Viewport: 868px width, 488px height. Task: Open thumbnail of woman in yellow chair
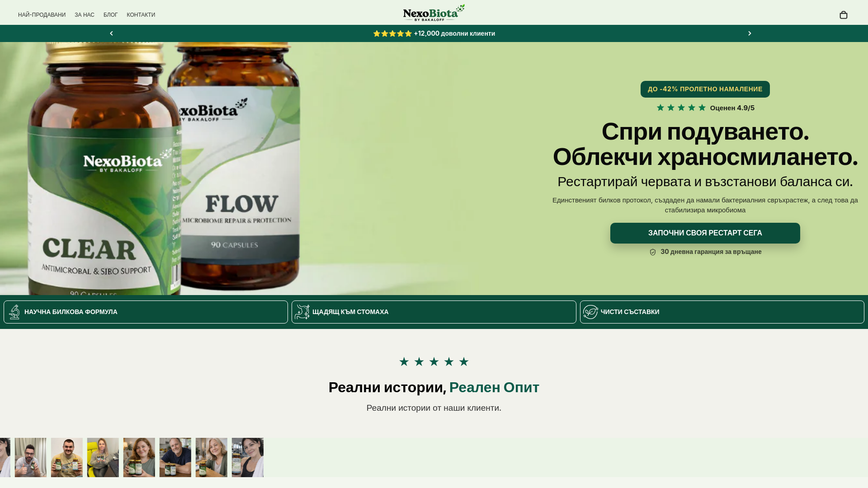(x=103, y=457)
